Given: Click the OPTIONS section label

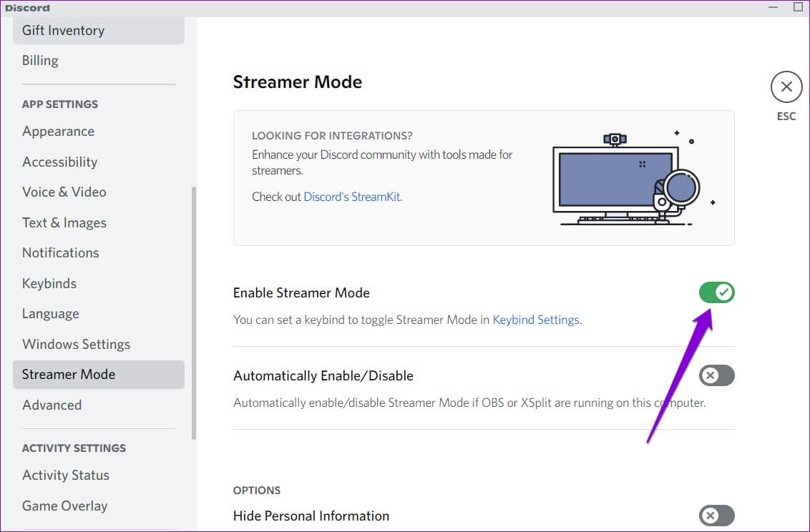Looking at the screenshot, I should click(257, 491).
